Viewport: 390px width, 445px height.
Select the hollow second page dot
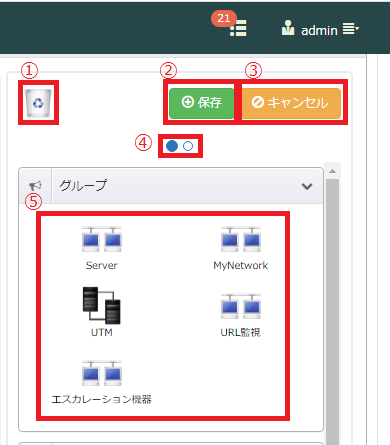188,146
